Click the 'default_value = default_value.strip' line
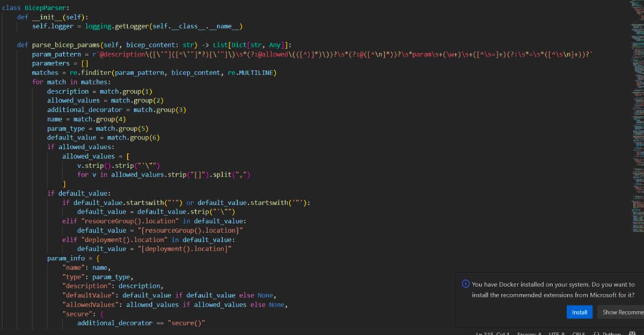Screen dimensions: 644x335 (156, 212)
